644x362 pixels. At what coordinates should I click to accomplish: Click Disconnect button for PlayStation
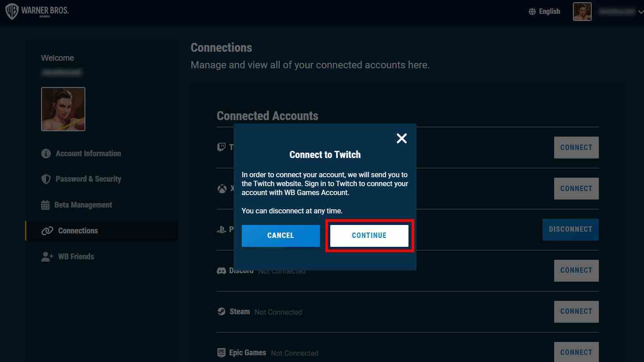(x=571, y=229)
